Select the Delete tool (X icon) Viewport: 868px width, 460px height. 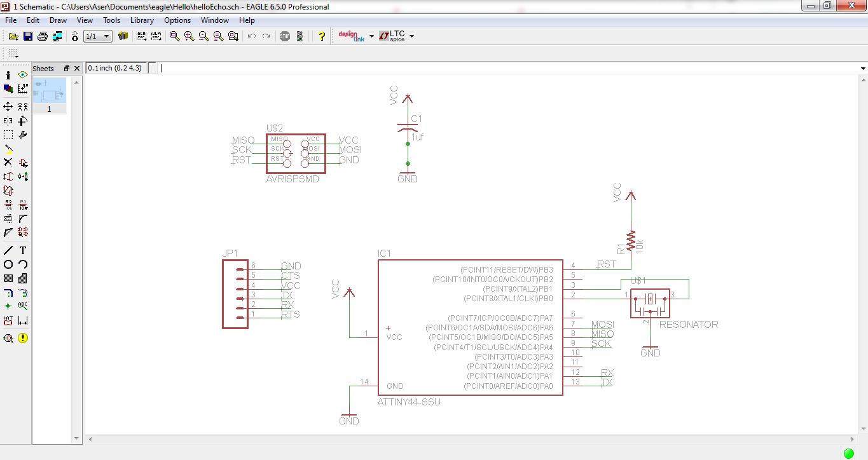(x=8, y=163)
